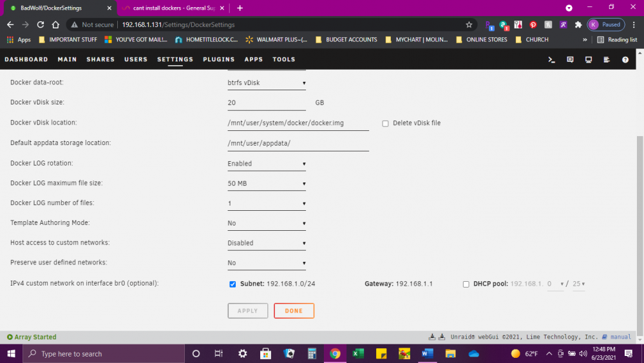Go to the Dashboard menu
Image resolution: width=644 pixels, height=363 pixels.
(x=26, y=59)
